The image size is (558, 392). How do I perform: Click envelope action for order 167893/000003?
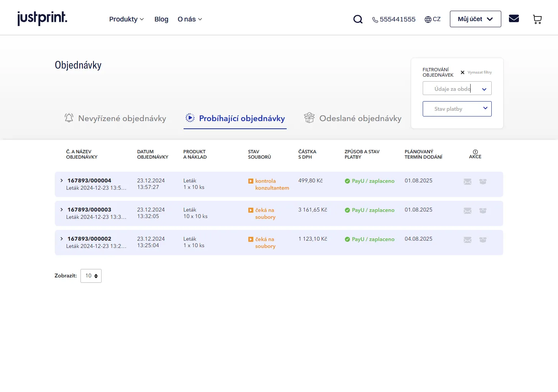click(468, 211)
